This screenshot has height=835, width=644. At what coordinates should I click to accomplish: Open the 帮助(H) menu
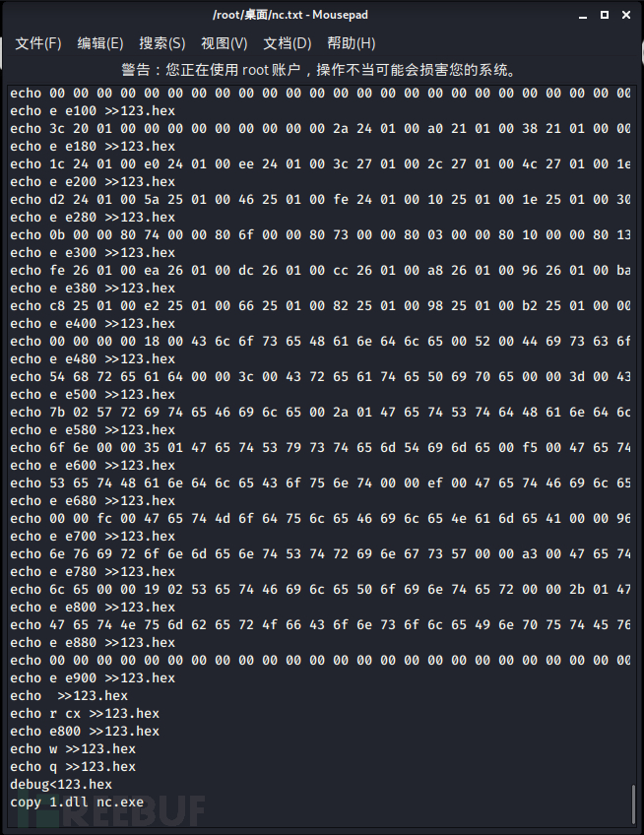(x=351, y=43)
